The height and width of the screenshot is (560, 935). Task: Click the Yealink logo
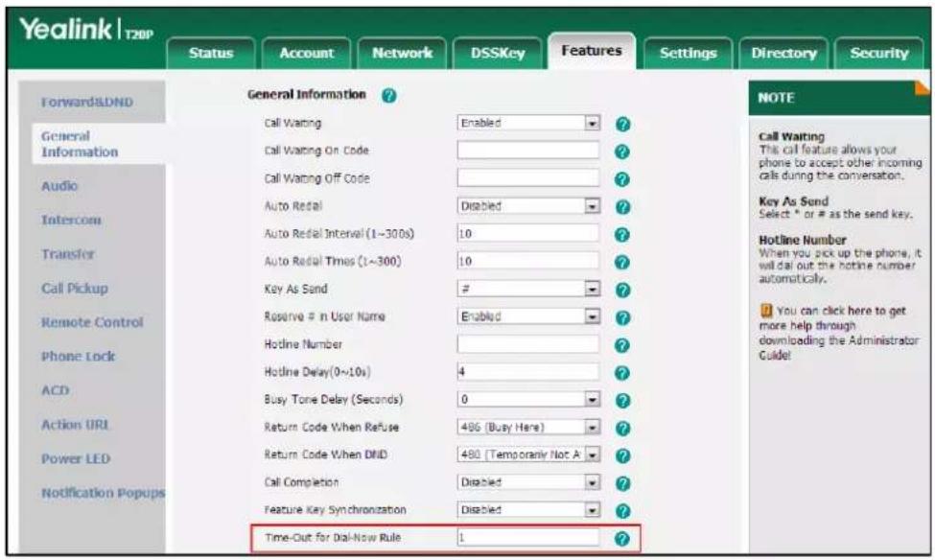pyautogui.click(x=86, y=30)
